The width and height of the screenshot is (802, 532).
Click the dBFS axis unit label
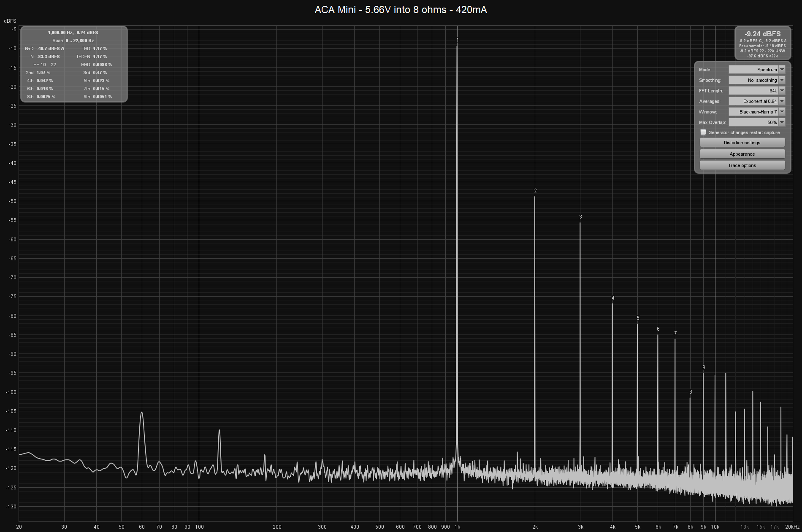[x=10, y=21]
